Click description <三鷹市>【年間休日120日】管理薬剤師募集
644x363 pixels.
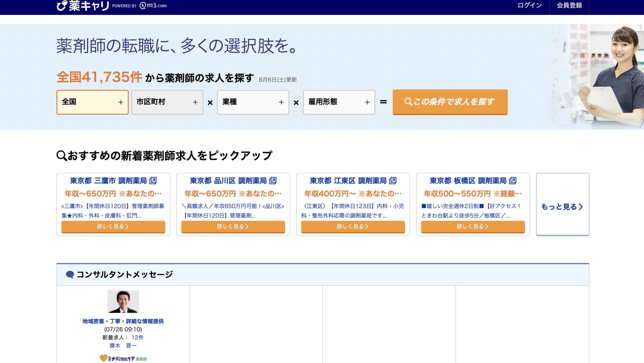tap(113, 211)
